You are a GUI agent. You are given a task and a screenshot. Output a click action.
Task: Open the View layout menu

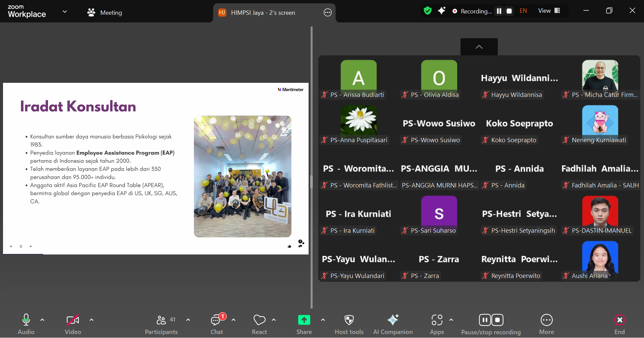pos(549,11)
